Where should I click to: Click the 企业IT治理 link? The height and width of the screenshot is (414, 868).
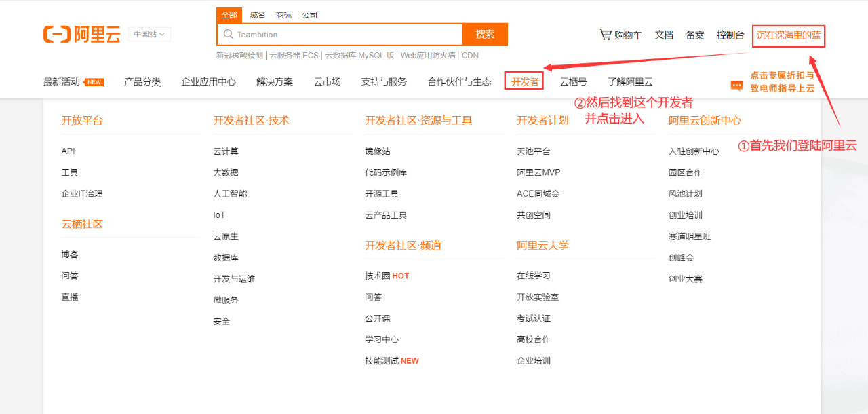click(82, 194)
